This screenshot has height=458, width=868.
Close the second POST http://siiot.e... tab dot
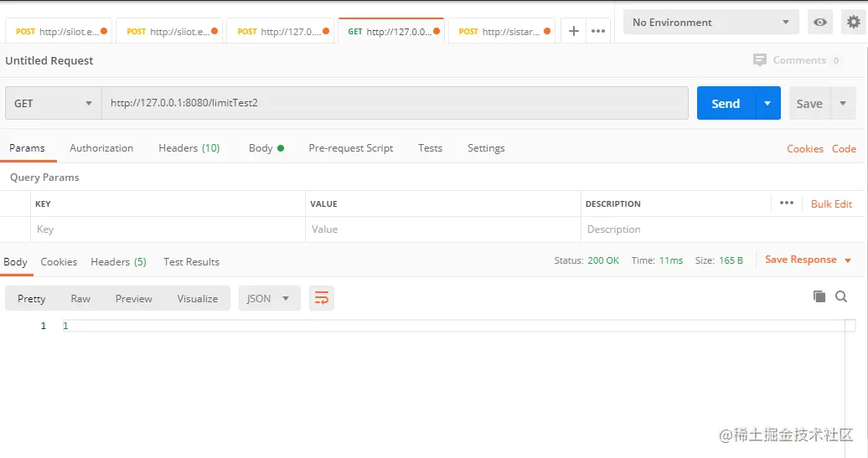[214, 31]
